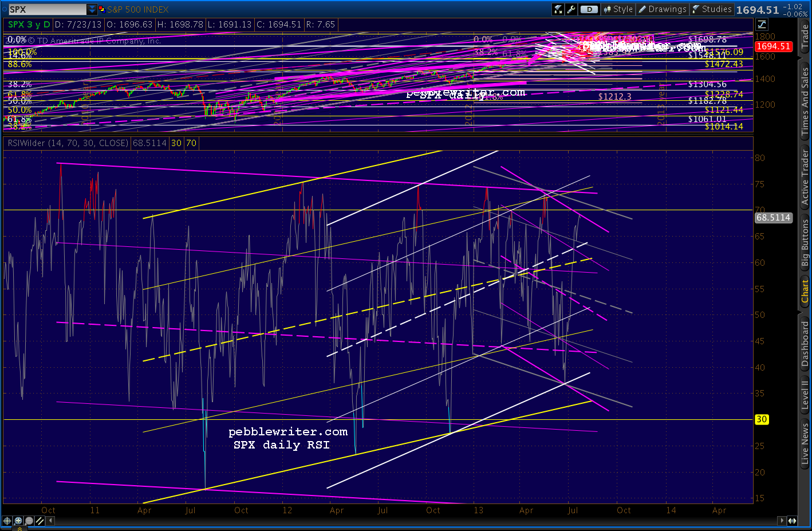Open the Trade side tab
This screenshot has height=531, width=812.
pos(805,37)
